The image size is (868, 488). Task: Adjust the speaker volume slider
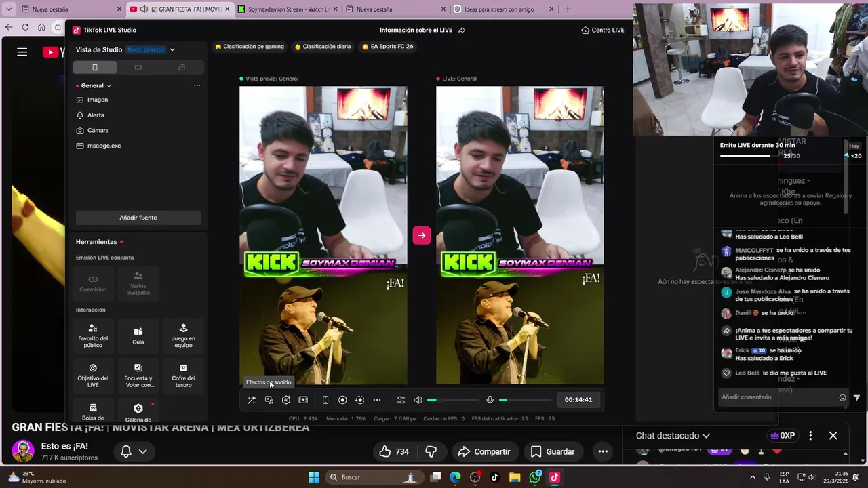453,400
